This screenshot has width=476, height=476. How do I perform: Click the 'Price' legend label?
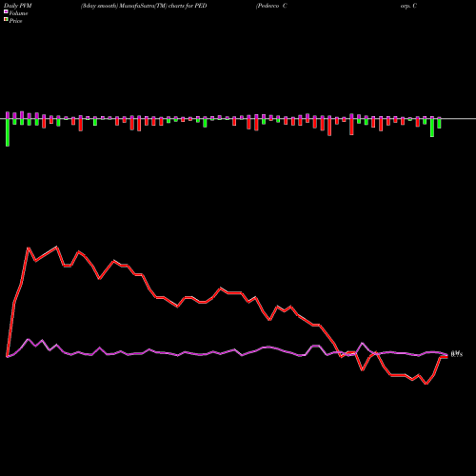(15, 21)
